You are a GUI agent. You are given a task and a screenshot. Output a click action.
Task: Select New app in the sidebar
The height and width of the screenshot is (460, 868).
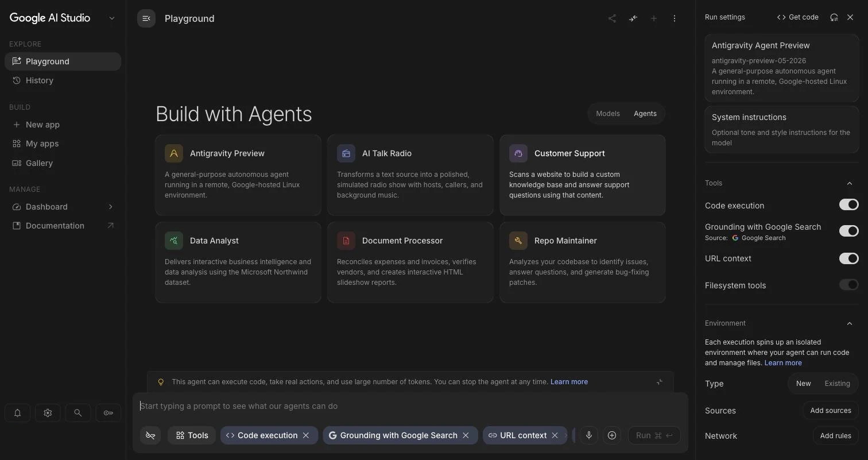63,125
